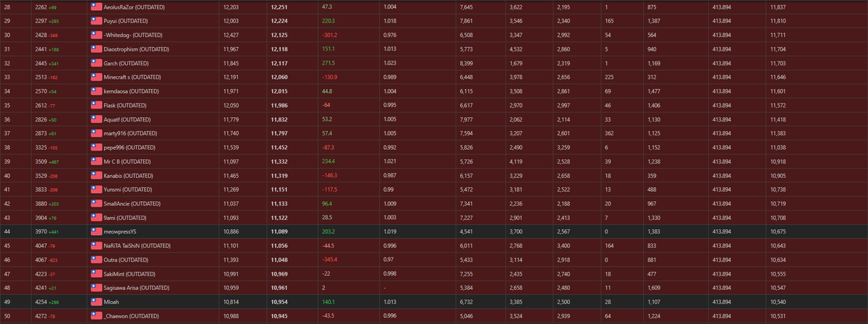Click the flag icon beside SakiMint
This screenshot has width=868, height=324.
[x=96, y=274]
